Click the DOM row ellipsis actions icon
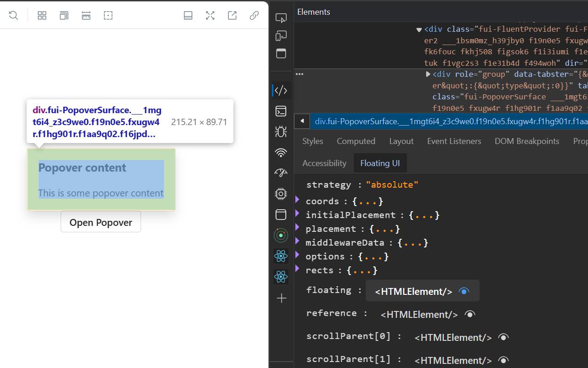Viewport: 588px width, 368px height. (x=300, y=74)
